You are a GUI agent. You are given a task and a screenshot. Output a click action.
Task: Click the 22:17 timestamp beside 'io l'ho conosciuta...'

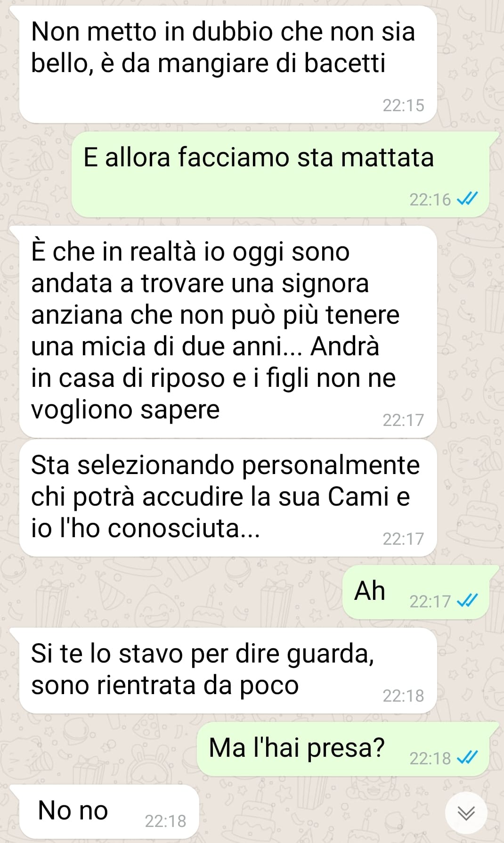click(x=403, y=539)
